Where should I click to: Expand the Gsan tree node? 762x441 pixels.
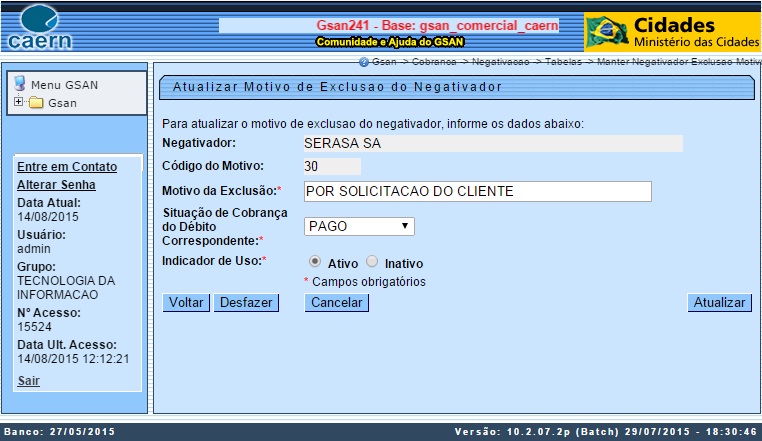(x=18, y=102)
